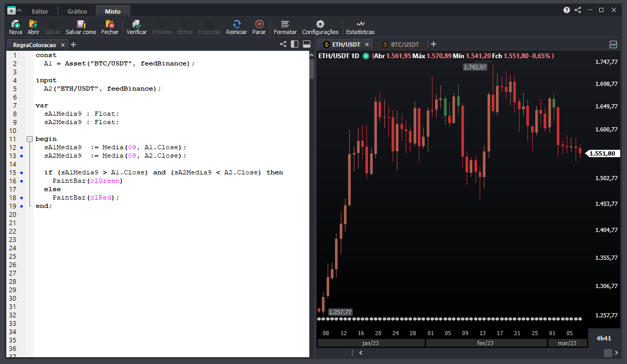Add a new chart tab
The image size is (627, 364).
click(434, 45)
